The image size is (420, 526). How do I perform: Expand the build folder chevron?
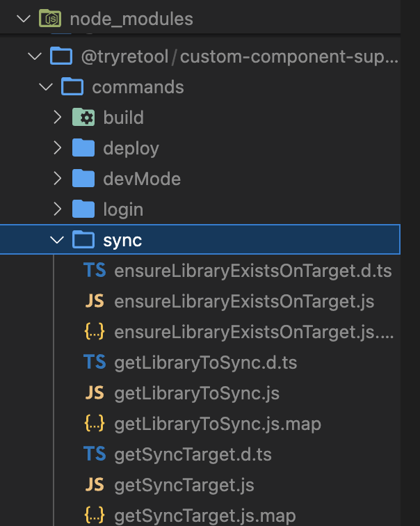tap(58, 118)
